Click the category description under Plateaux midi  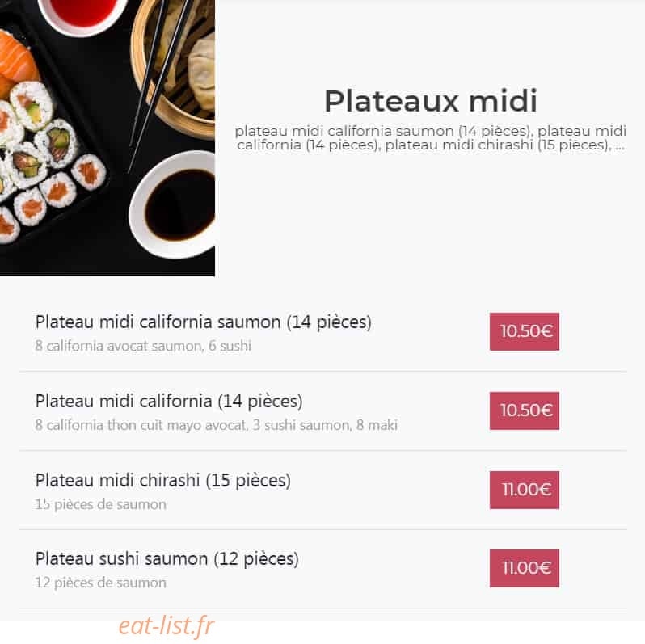430,137
